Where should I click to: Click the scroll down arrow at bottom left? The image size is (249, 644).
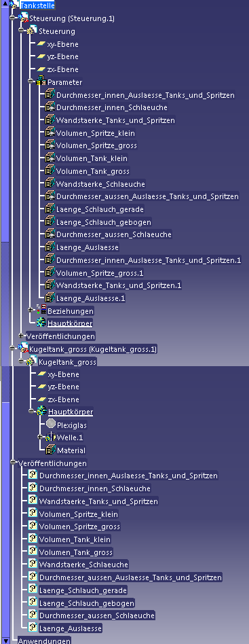[5, 641]
